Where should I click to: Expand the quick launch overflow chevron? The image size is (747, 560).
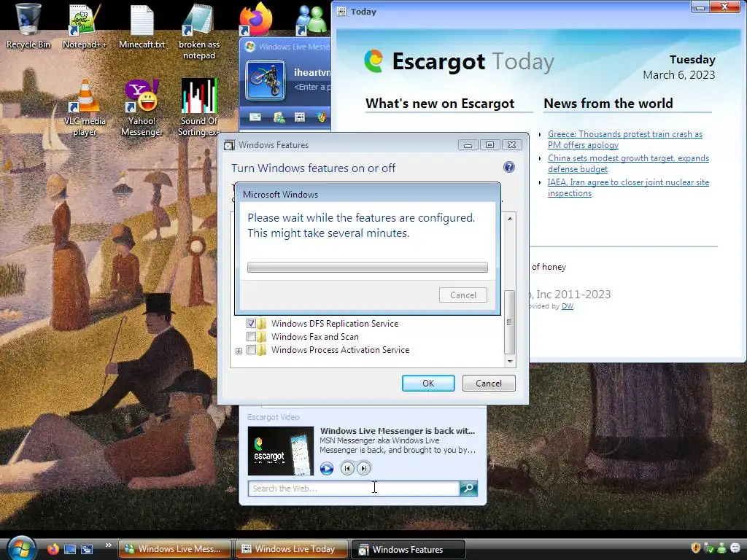(108, 545)
